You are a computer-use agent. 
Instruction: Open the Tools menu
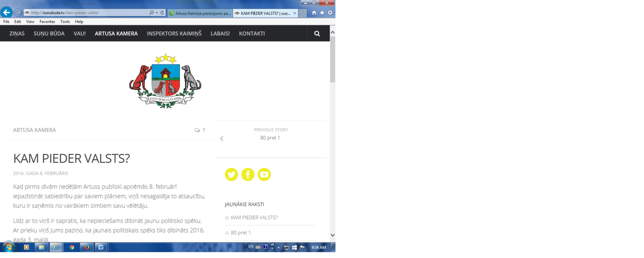[x=65, y=22]
